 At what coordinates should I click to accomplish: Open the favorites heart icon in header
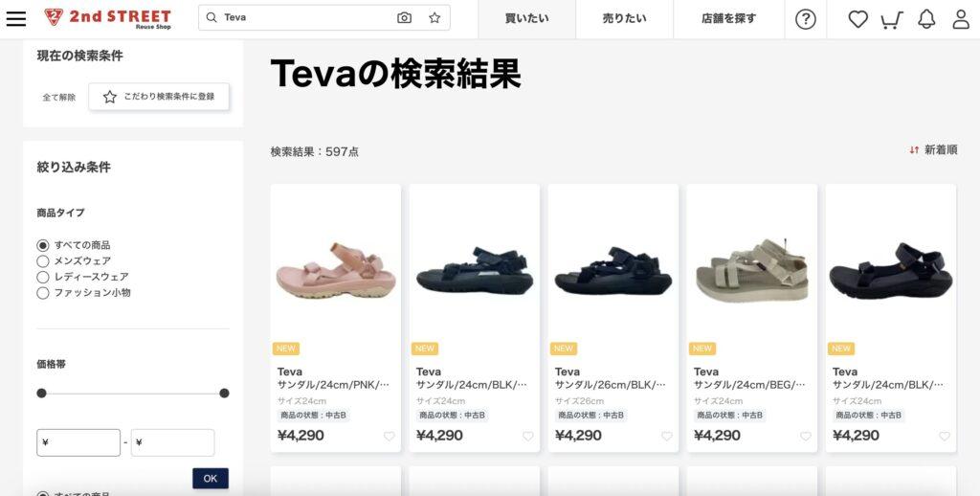(857, 19)
